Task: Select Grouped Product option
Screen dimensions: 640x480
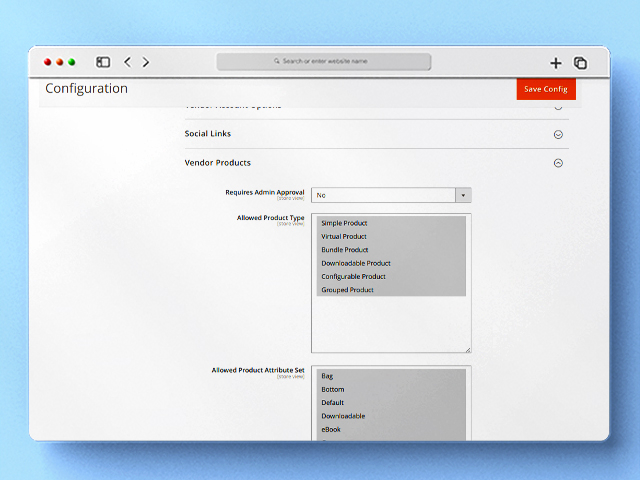Action: pos(347,290)
